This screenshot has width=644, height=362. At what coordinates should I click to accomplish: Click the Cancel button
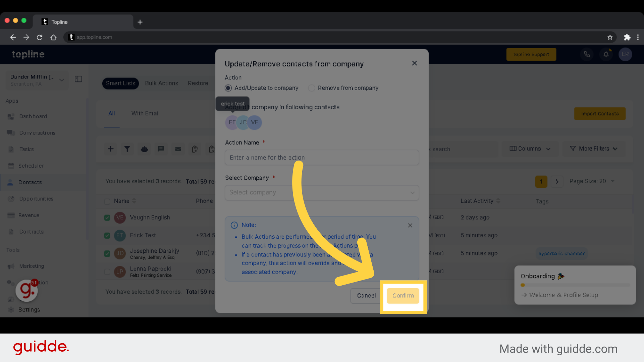coord(366,295)
